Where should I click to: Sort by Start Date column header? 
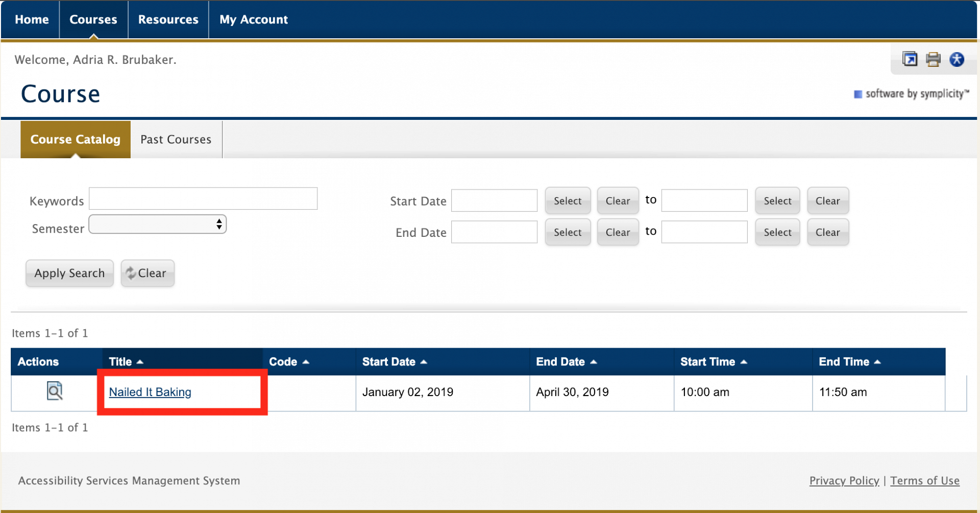(394, 362)
